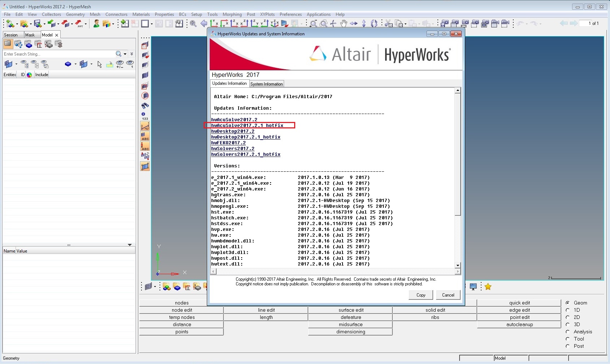Select the Analysis radio button
This screenshot has width=610, height=364.
tap(568, 332)
